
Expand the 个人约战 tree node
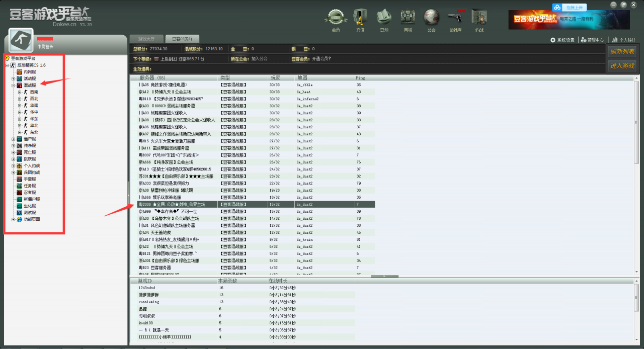click(x=13, y=166)
